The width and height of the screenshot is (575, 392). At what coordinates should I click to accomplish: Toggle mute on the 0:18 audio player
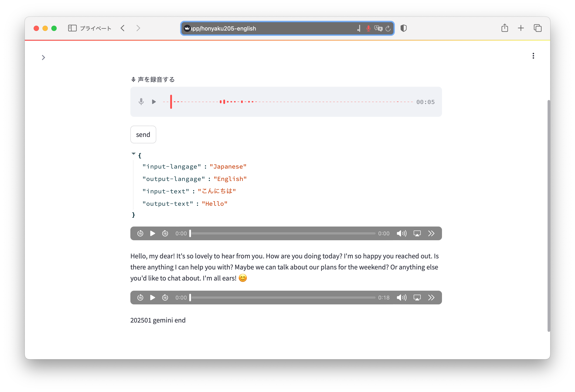click(x=401, y=298)
